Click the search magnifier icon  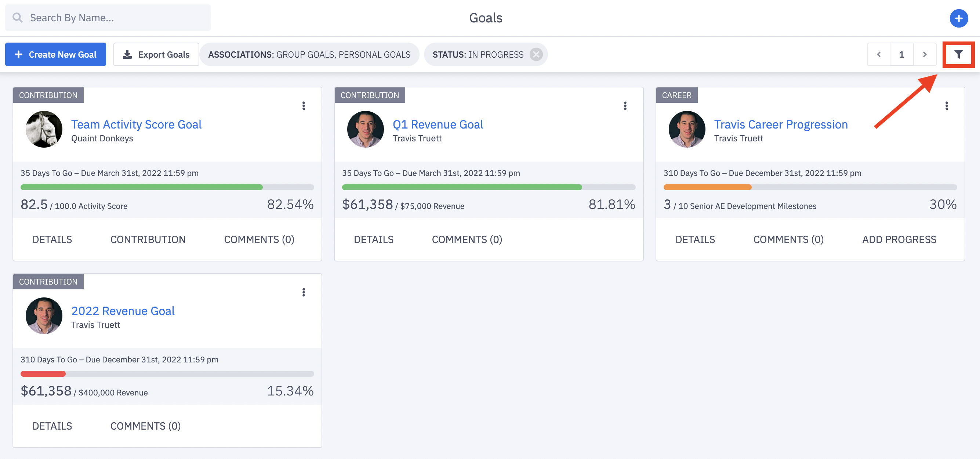(18, 18)
